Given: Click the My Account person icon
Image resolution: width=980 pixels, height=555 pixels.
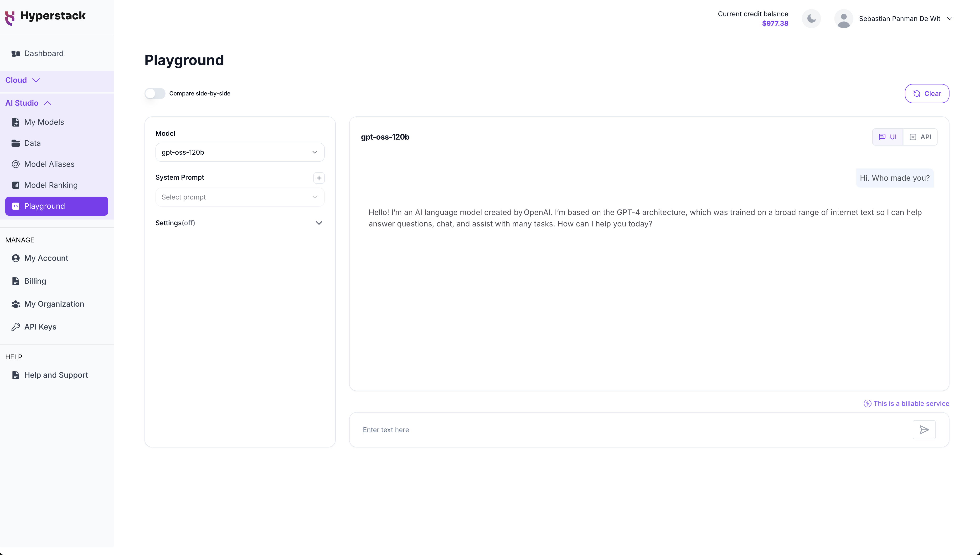Looking at the screenshot, I should coord(15,258).
